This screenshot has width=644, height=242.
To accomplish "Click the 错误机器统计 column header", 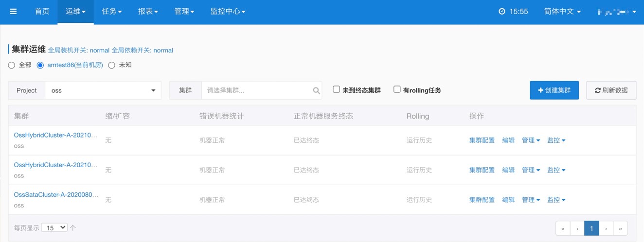I will (222, 116).
